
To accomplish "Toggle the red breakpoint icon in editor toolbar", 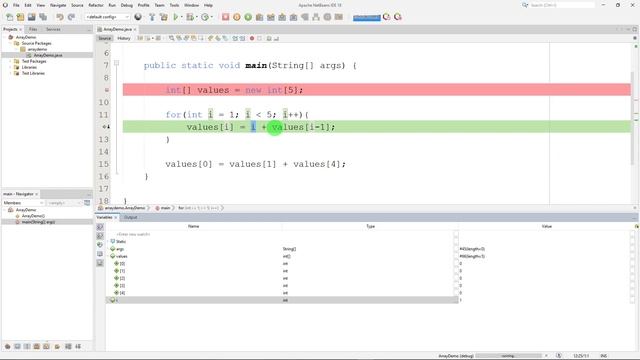I will pyautogui.click(x=252, y=38).
